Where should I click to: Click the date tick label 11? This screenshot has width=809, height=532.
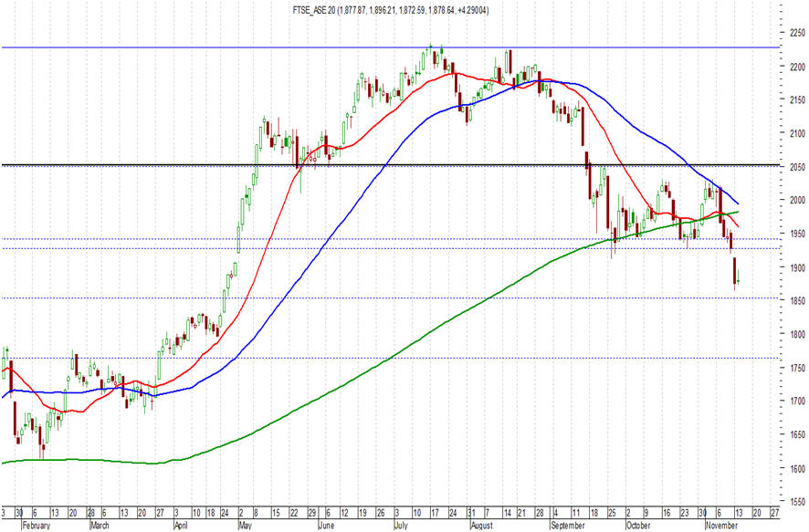576,514
